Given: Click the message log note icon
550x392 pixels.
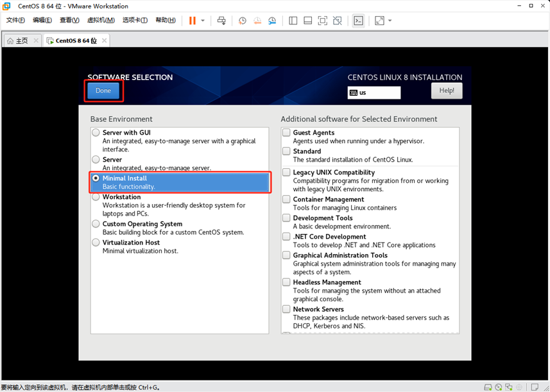Looking at the screenshot, I should point(534,387).
